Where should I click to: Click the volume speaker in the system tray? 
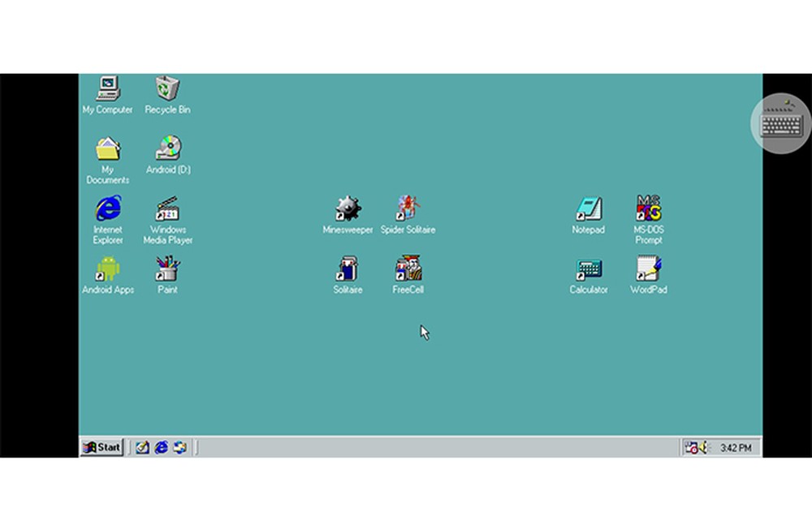[702, 447]
